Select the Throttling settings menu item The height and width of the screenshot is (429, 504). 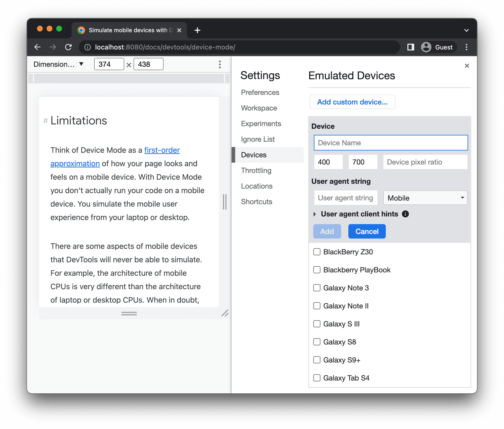pos(256,170)
